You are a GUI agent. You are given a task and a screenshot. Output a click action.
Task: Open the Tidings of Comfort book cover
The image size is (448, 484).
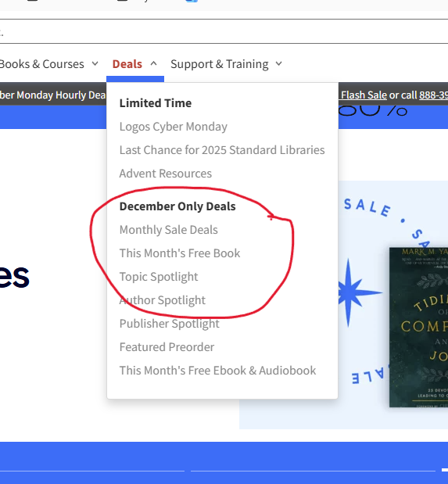pyautogui.click(x=418, y=327)
